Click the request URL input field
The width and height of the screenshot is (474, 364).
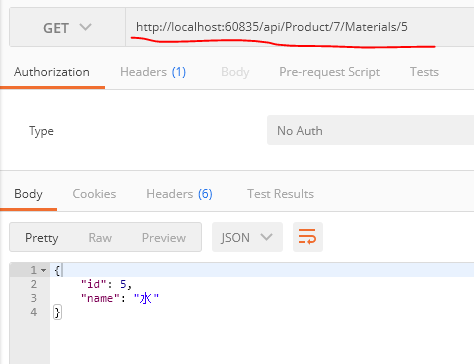[x=300, y=27]
